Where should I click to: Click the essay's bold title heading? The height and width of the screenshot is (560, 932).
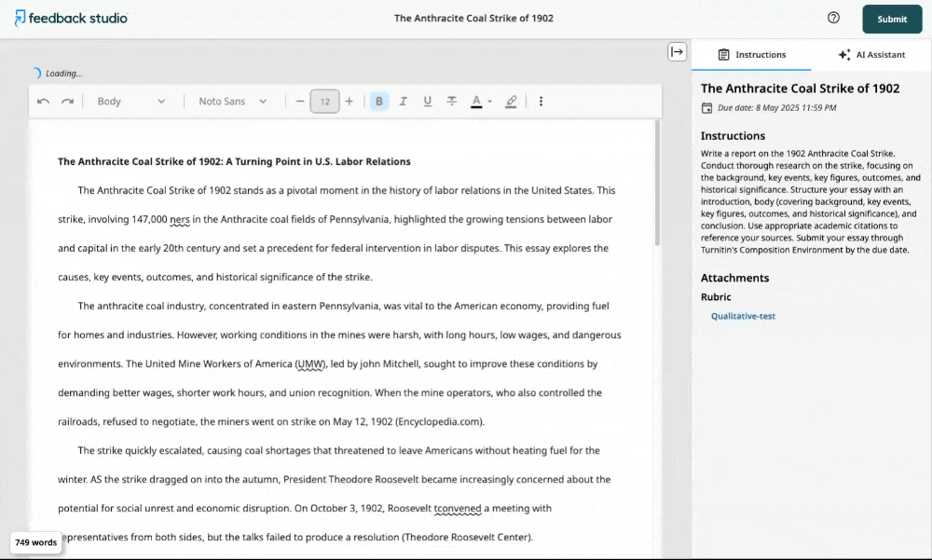[234, 162]
